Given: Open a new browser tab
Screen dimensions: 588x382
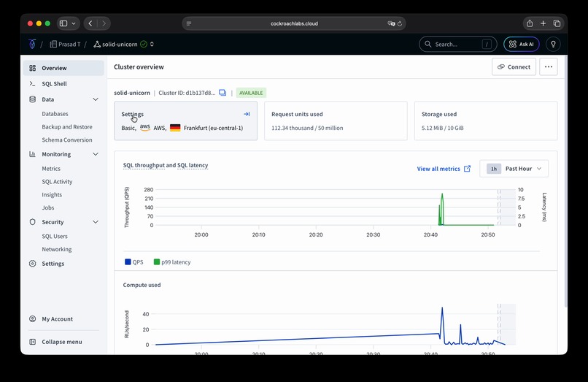Looking at the screenshot, I should coord(543,23).
